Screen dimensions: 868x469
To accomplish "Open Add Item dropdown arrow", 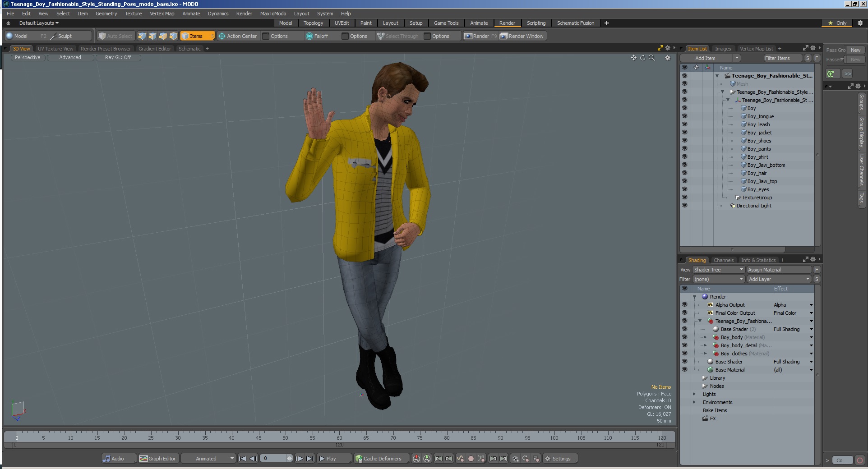I will [737, 58].
